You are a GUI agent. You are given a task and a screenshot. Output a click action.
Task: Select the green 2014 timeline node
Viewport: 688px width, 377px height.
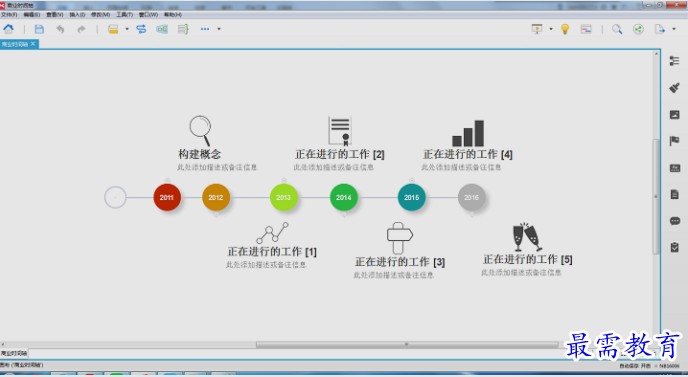(344, 197)
